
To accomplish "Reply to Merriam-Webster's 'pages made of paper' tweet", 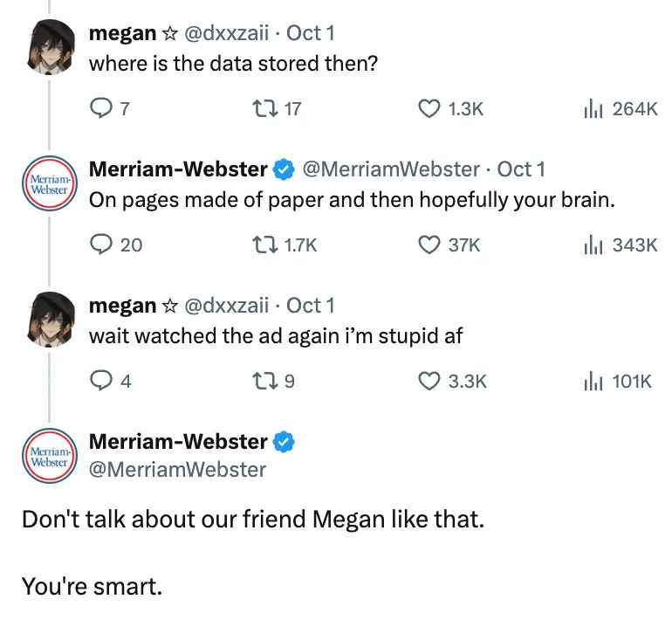I will pyautogui.click(x=102, y=245).
